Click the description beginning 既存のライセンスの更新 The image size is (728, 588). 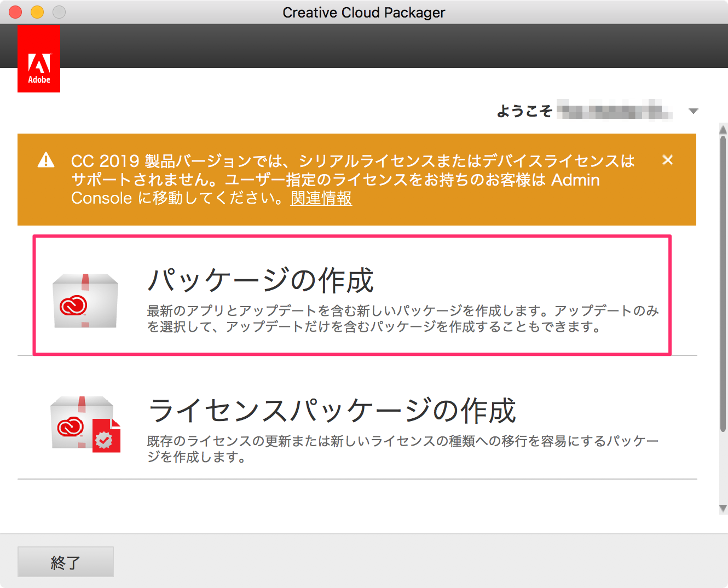403,449
